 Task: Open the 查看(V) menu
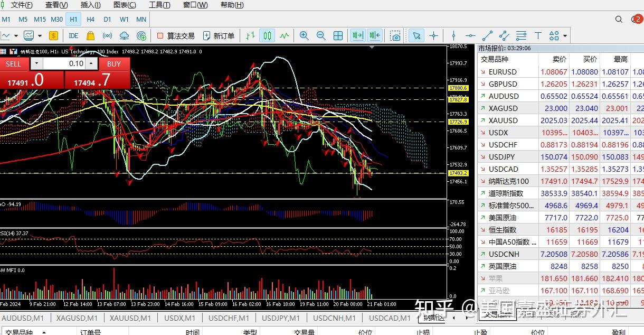pos(56,5)
